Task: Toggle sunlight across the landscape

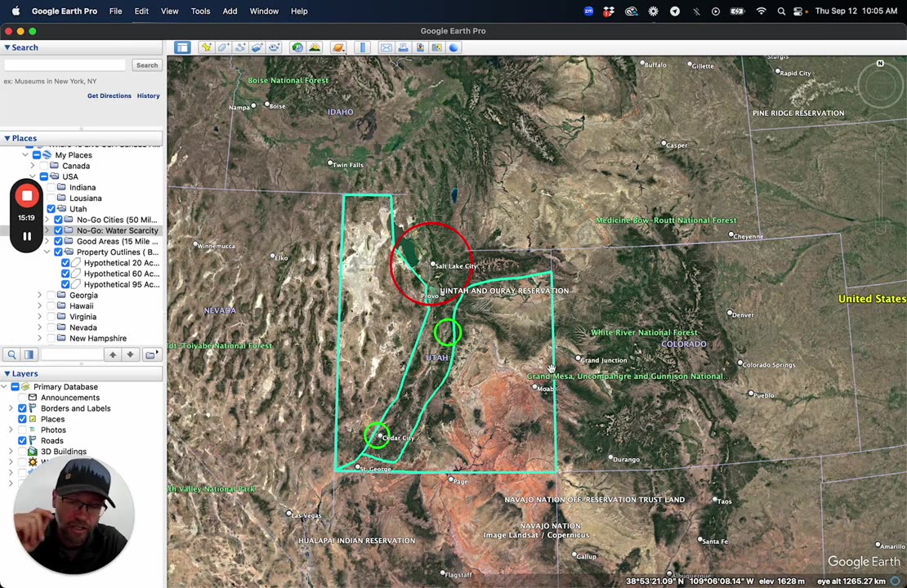Action: click(315, 47)
